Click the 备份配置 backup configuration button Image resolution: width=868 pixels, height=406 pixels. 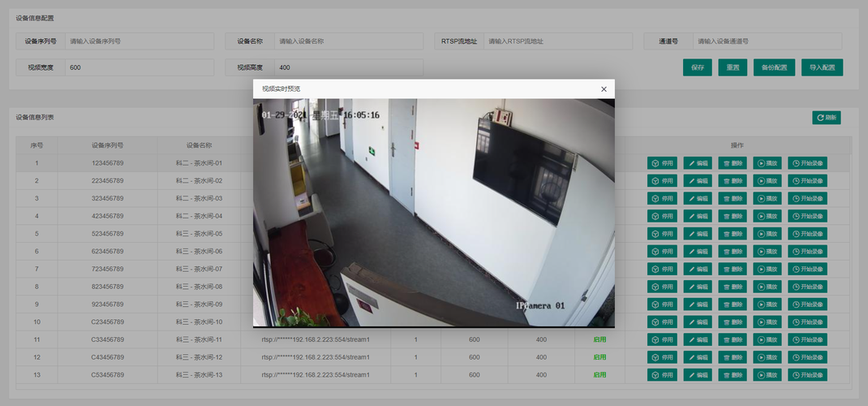click(774, 67)
